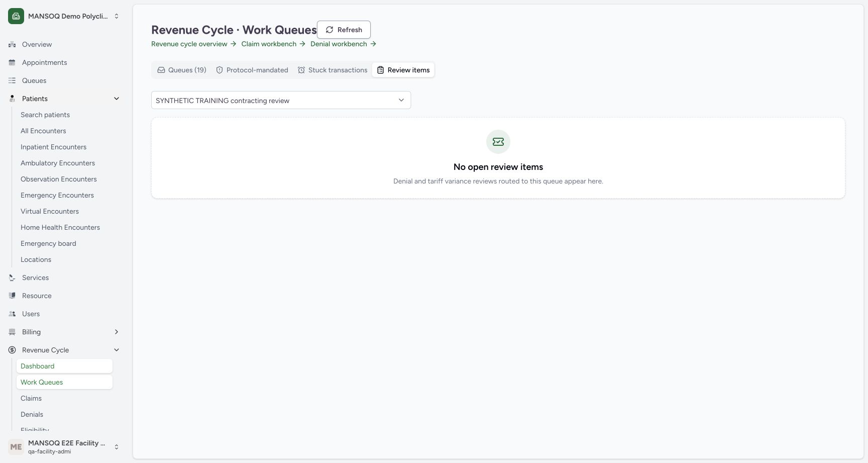Open the SYNTHETIC TRAINING contracting review dropdown

(281, 100)
